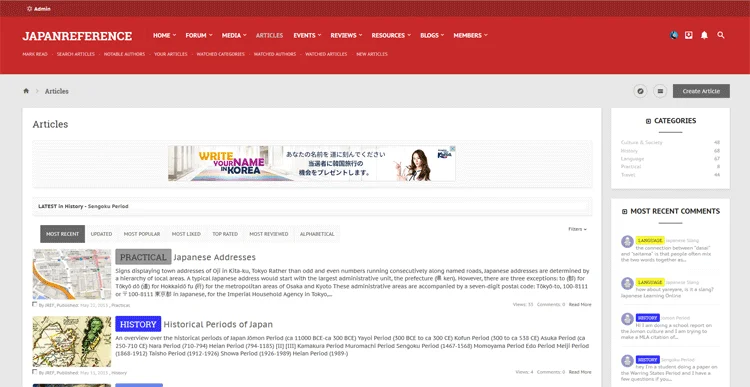Click the Create Article button
Viewport: 750px width, 387px height.
tap(701, 91)
